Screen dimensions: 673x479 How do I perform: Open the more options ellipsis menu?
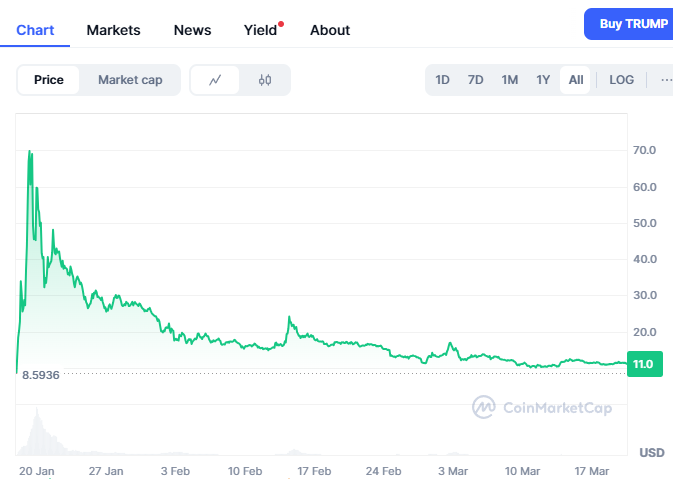[x=666, y=80]
